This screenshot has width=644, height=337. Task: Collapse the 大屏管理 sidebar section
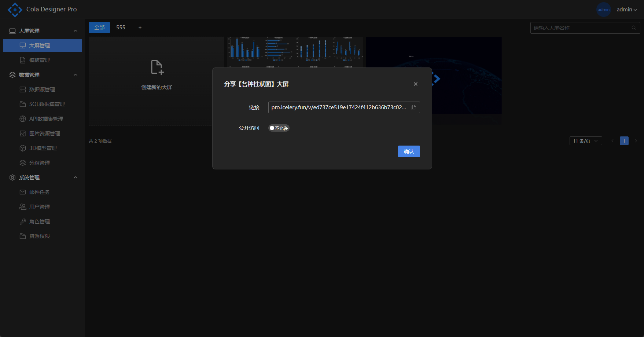[x=76, y=31]
